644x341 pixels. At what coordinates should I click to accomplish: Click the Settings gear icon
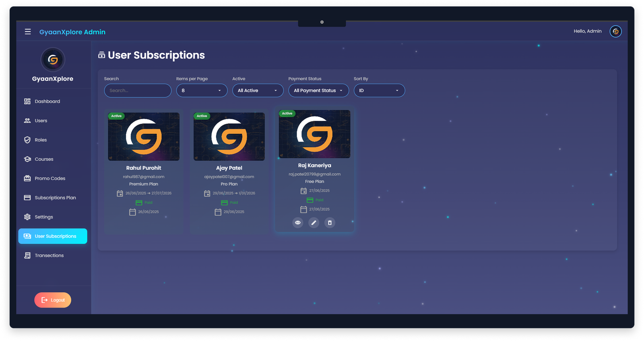click(x=27, y=217)
